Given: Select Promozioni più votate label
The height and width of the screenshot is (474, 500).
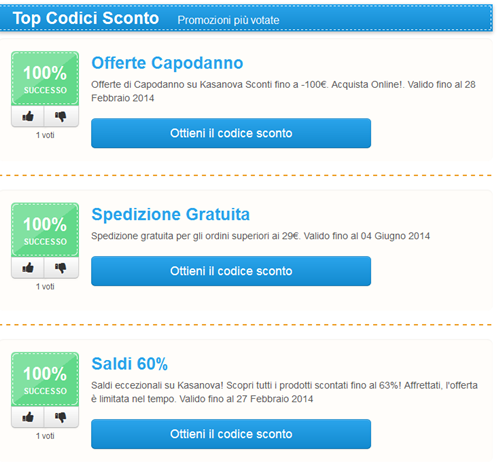Looking at the screenshot, I should click(x=228, y=20).
